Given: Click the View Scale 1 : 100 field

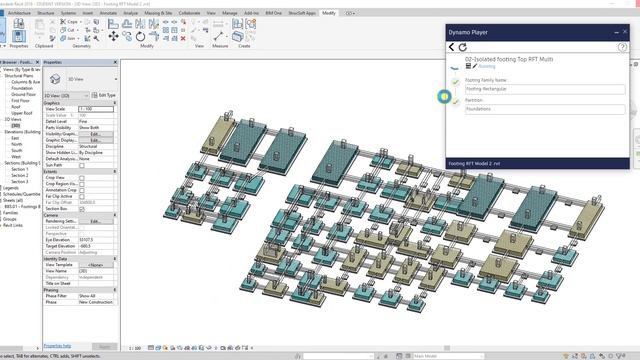Looking at the screenshot, I should pyautogui.click(x=96, y=109).
